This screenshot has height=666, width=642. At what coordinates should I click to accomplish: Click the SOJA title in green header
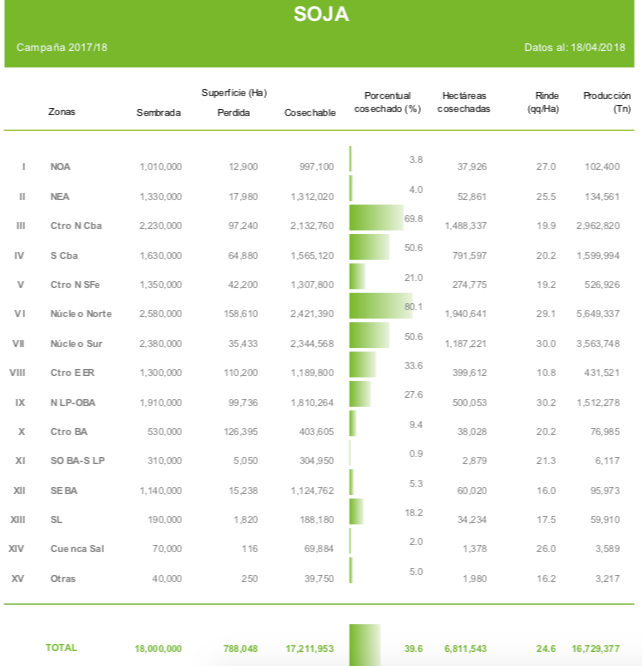(321, 15)
